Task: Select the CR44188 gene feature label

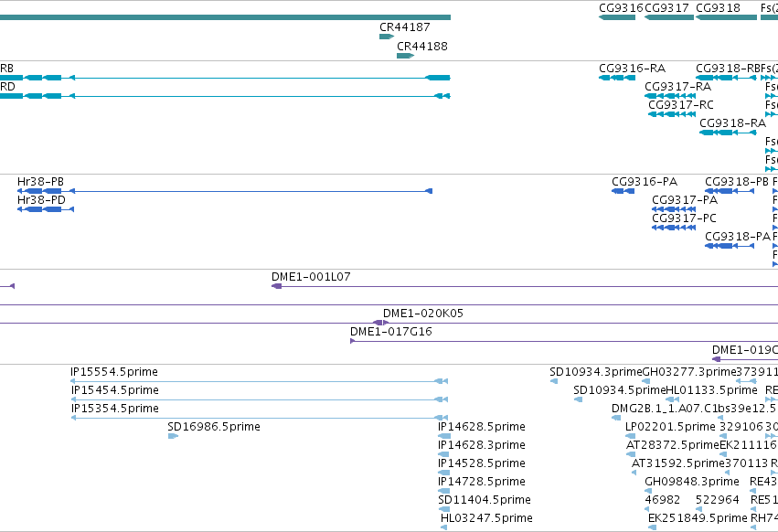Action: (x=421, y=46)
